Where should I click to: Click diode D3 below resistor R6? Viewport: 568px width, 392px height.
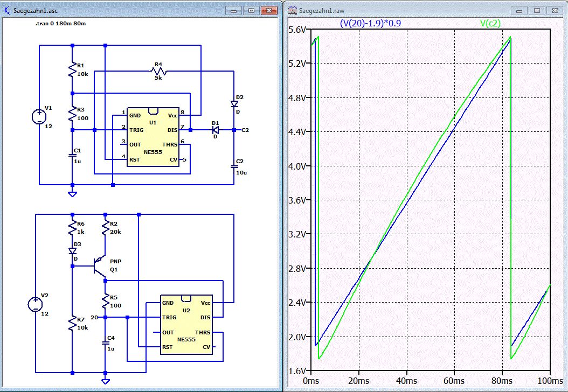tap(72, 251)
